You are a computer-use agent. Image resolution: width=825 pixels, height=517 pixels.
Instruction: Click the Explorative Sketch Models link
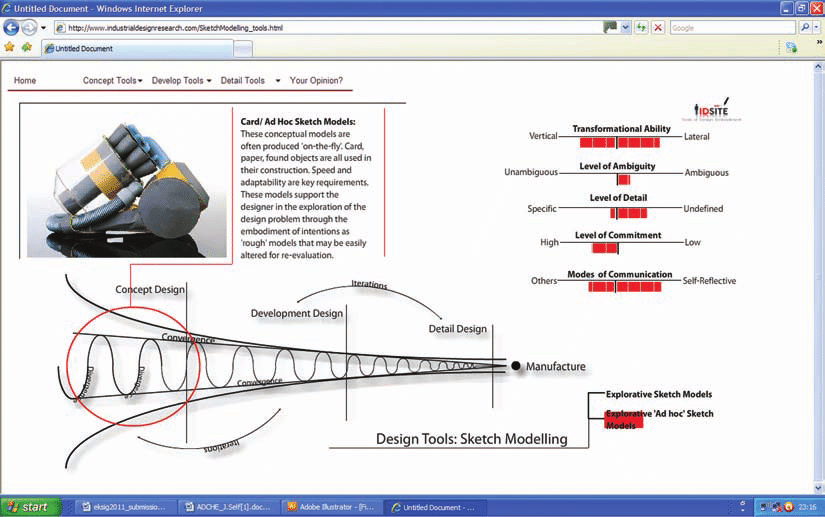click(658, 395)
